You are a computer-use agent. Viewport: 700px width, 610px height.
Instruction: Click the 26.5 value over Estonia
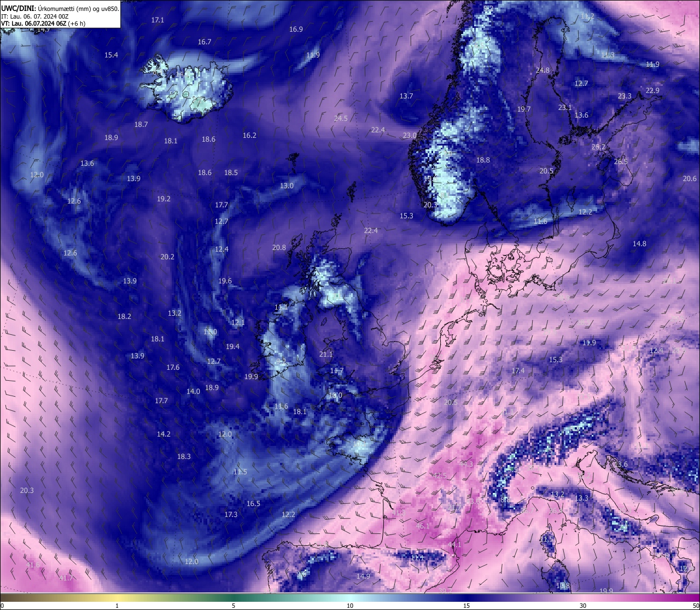pyautogui.click(x=621, y=161)
